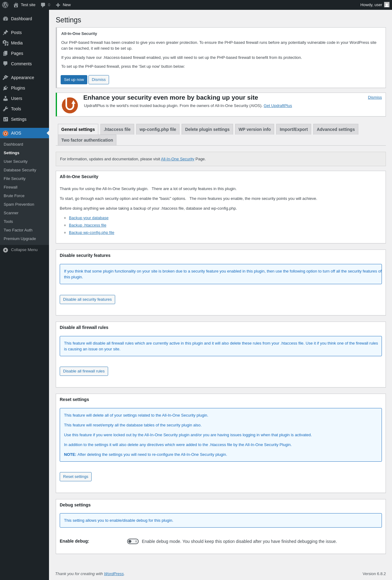Click the Debug settings heading
The image size is (392, 580).
(x=75, y=505)
